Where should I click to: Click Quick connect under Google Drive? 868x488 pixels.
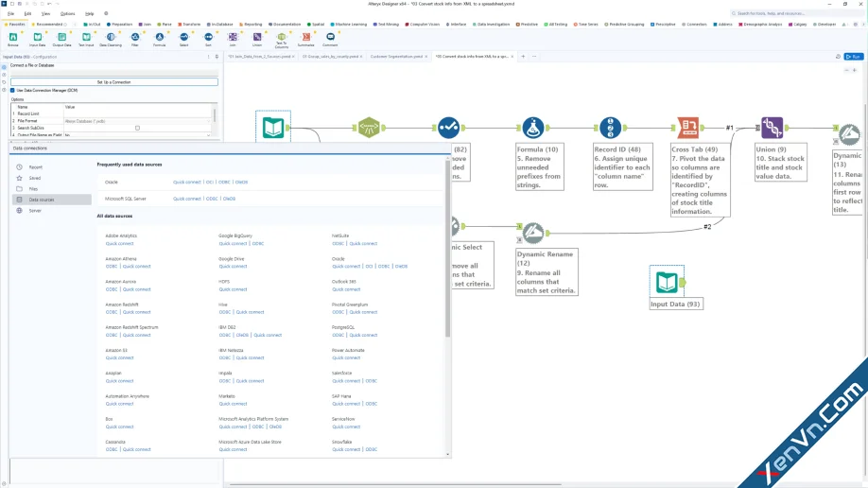(233, 267)
